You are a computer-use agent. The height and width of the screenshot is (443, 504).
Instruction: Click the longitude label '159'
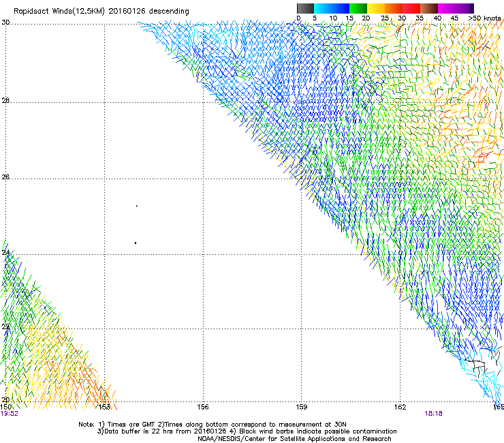coord(301,407)
